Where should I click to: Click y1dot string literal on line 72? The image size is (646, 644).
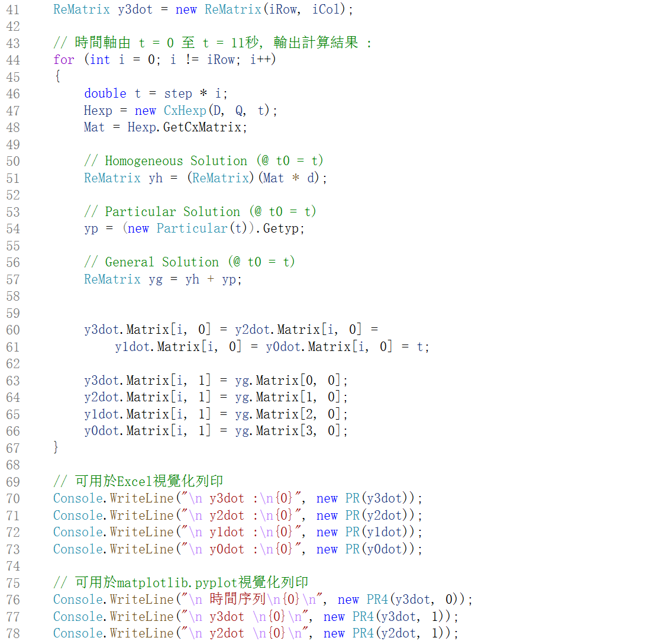[241, 532]
